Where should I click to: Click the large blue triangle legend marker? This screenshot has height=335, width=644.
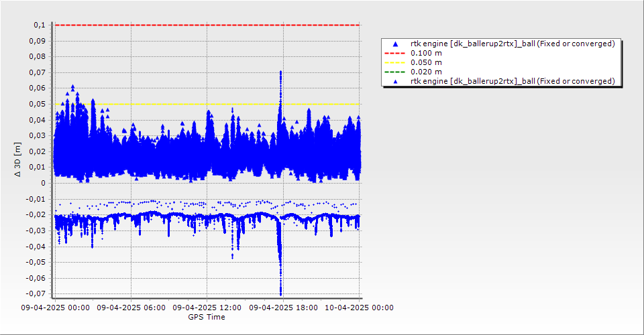pos(394,44)
